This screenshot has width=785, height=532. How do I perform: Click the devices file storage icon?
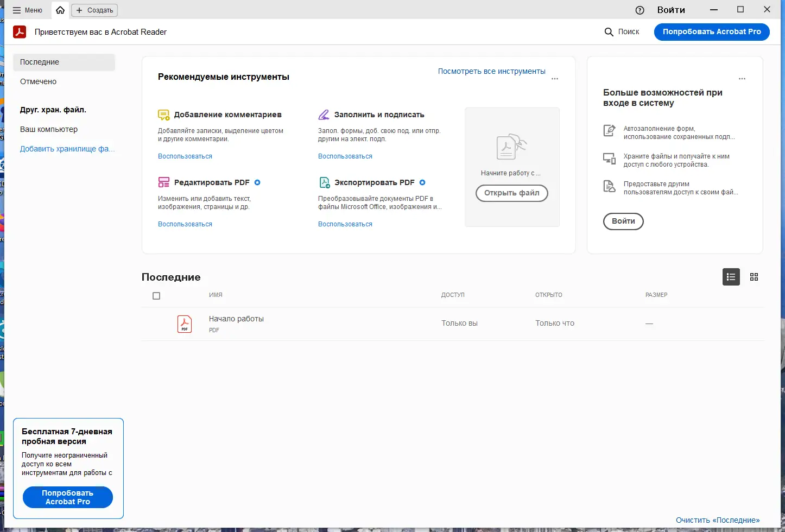(x=610, y=159)
